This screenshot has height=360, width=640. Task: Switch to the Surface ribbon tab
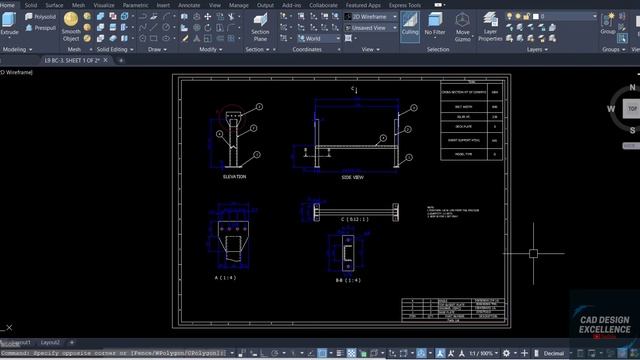pyautogui.click(x=54, y=5)
